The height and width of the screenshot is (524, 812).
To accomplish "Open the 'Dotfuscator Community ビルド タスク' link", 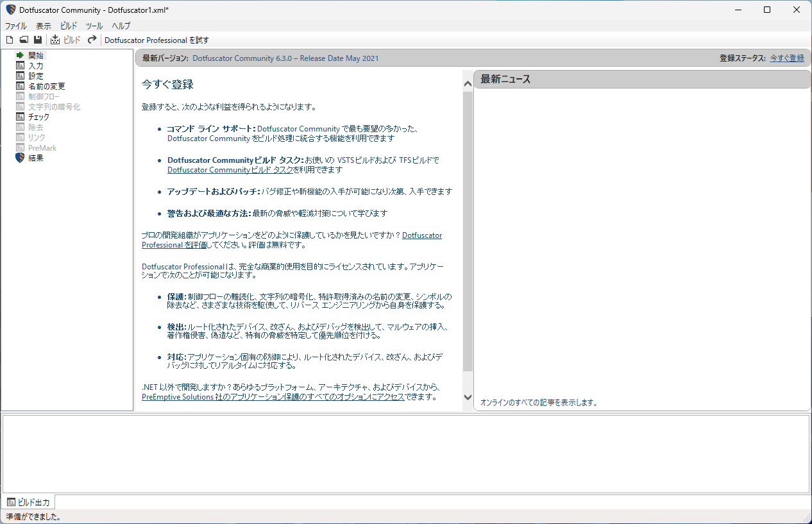I will (231, 170).
